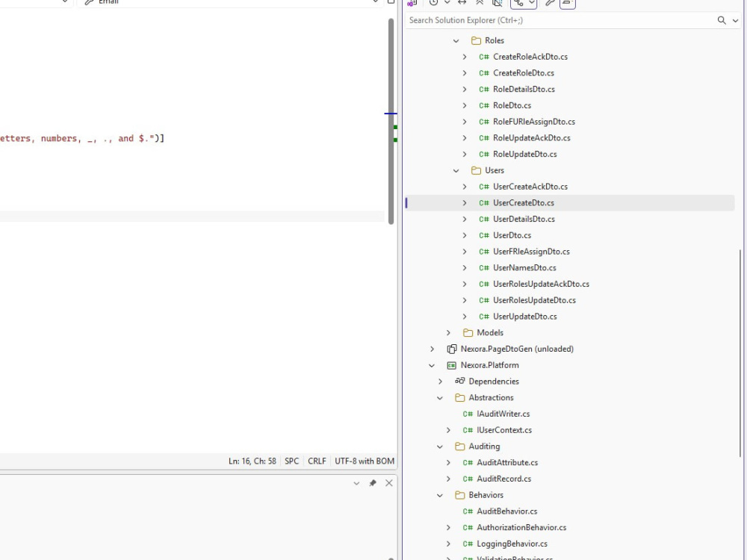Click the C# icon of LoggingBehavior.cs
The height and width of the screenshot is (560, 747).
pos(468,544)
